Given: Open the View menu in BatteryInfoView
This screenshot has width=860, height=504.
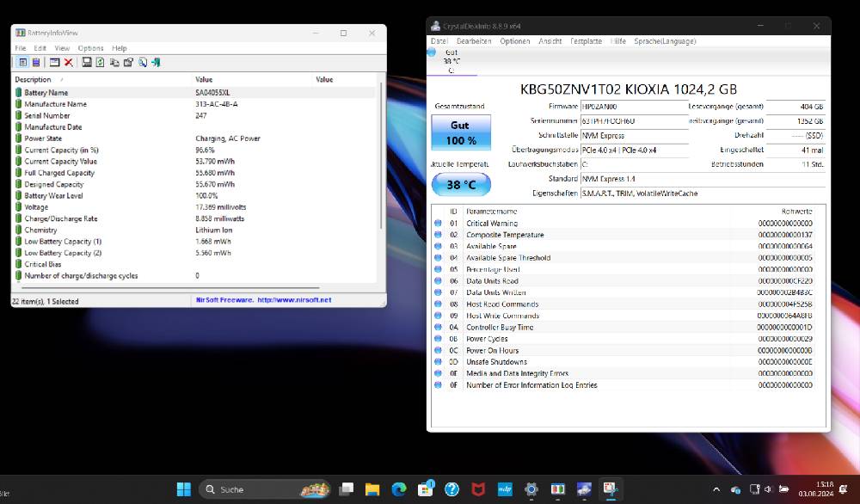Looking at the screenshot, I should click(x=62, y=48).
